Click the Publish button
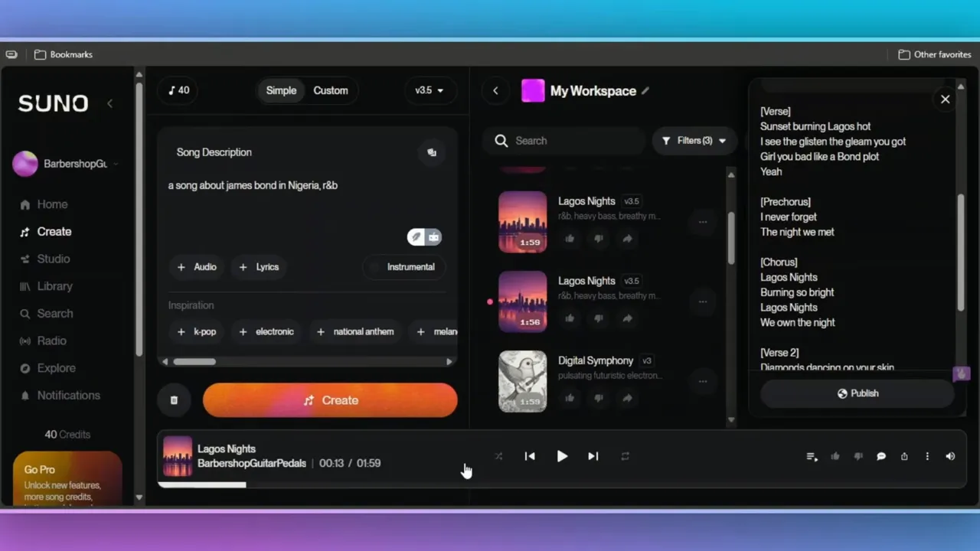Viewport: 980px width, 551px height. click(857, 393)
